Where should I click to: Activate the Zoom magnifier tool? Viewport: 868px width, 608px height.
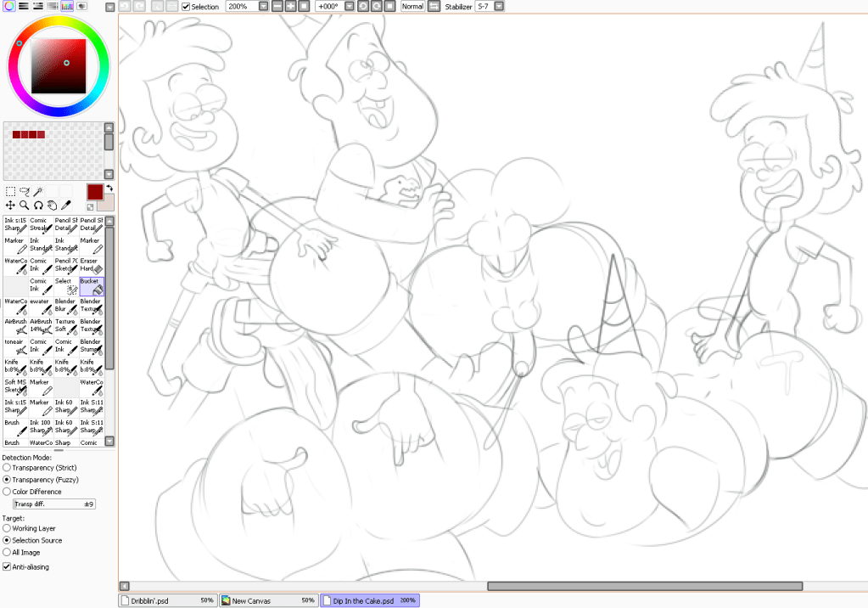click(x=23, y=204)
